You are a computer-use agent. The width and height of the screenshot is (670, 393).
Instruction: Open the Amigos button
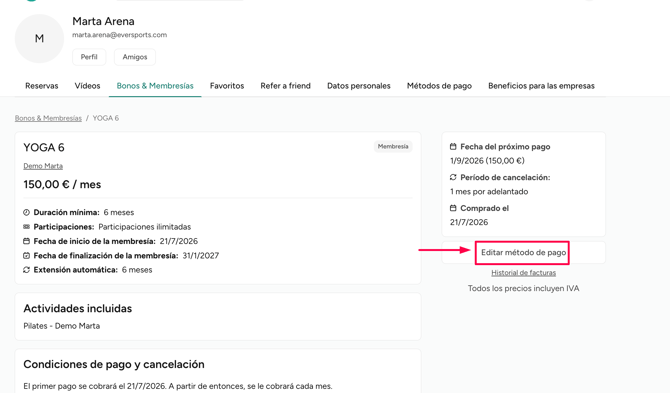[x=135, y=57]
